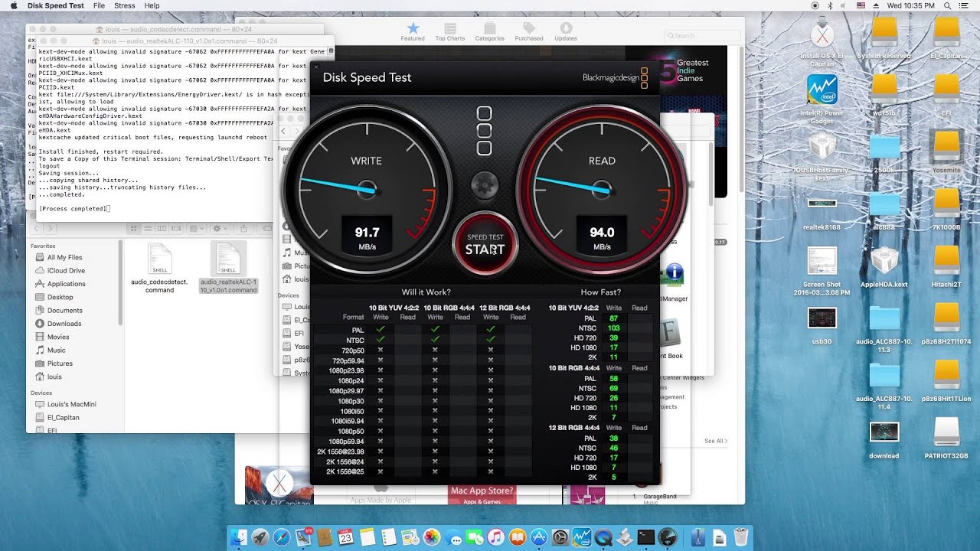Select Yosemite drive on desktop

946,152
